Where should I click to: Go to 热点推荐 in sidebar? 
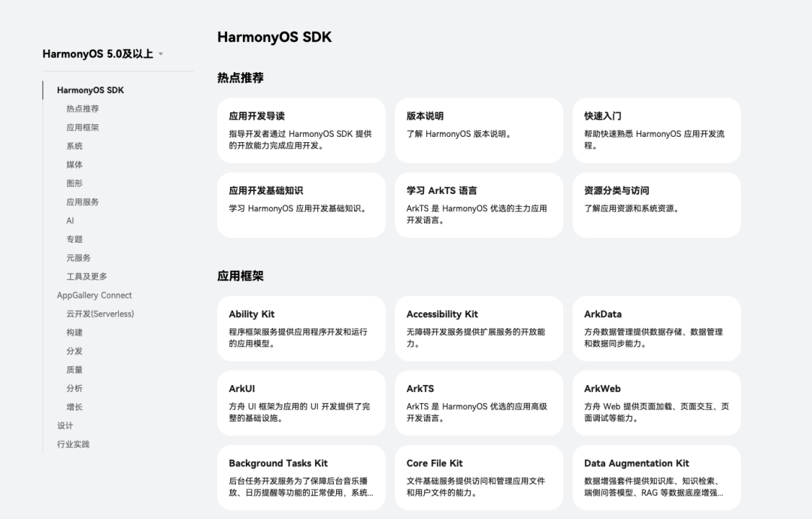pyautogui.click(x=83, y=109)
